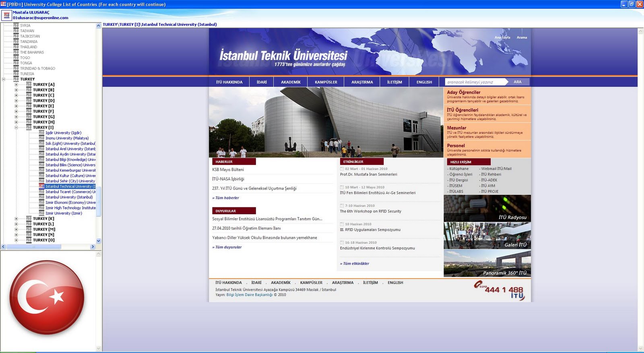Open the Galeri İTÜ thumbnail
The image size is (644, 353).
[487, 236]
